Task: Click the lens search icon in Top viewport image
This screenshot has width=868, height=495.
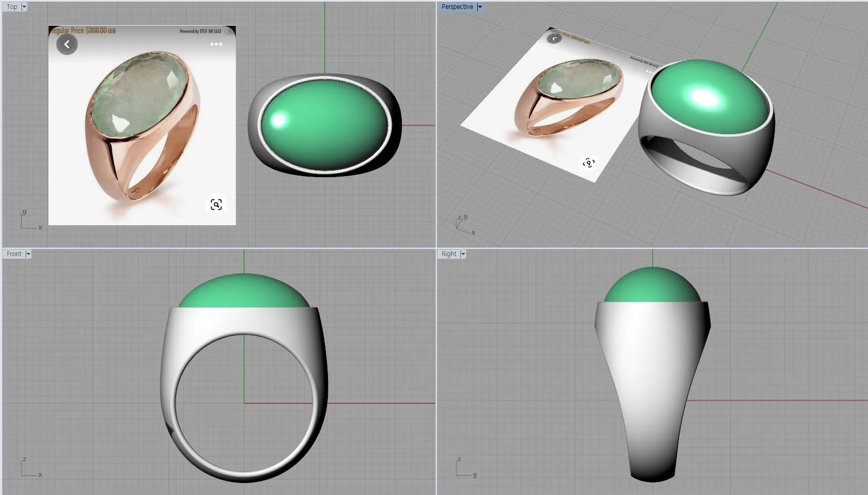Action: 216,204
